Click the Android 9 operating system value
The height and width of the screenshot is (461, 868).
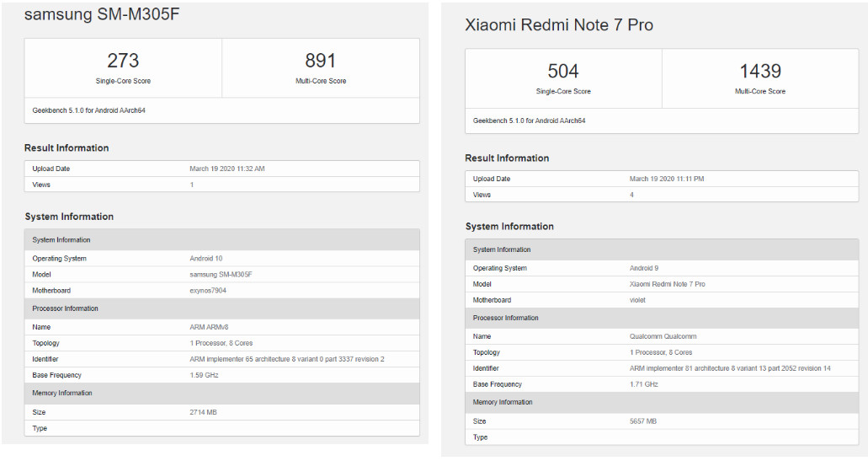645,268
